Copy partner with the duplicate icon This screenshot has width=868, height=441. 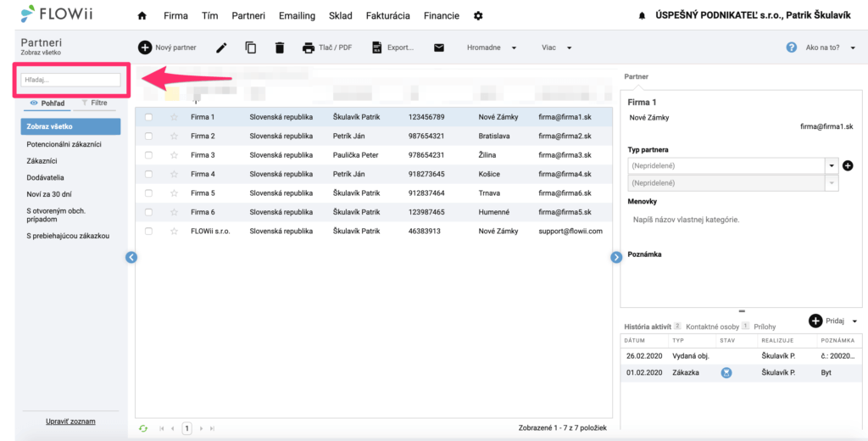251,47
